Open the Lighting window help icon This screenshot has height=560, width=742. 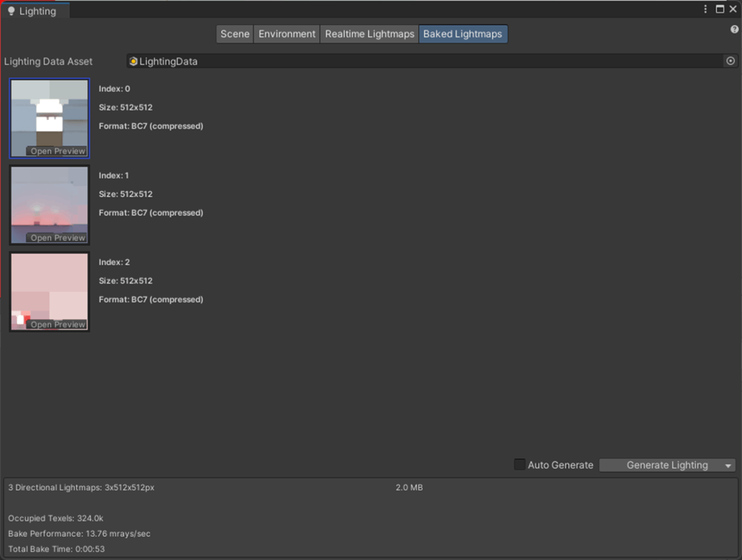(x=734, y=30)
